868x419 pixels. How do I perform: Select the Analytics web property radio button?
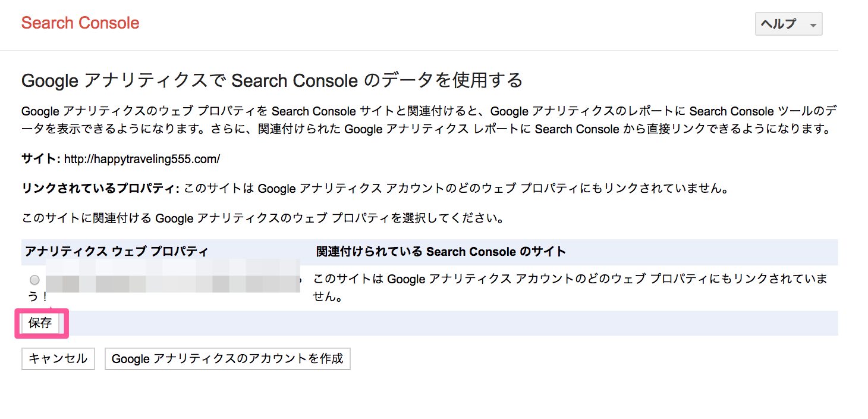click(34, 280)
